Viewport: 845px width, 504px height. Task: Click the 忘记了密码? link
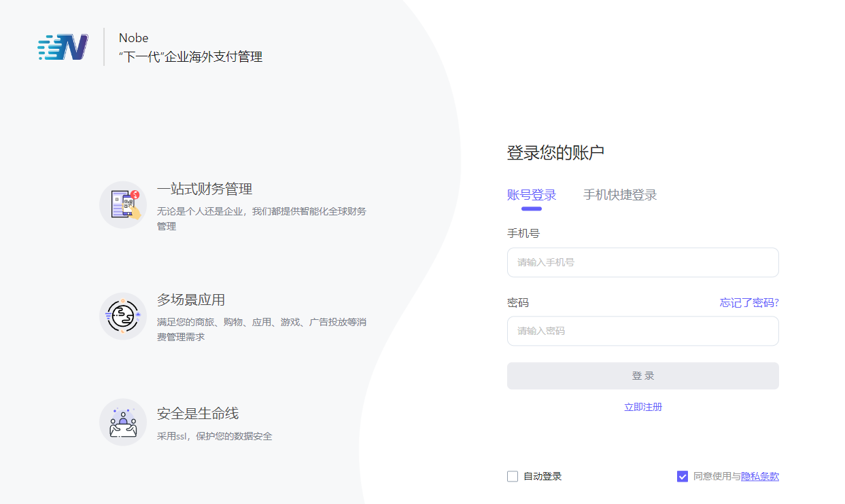tap(749, 302)
